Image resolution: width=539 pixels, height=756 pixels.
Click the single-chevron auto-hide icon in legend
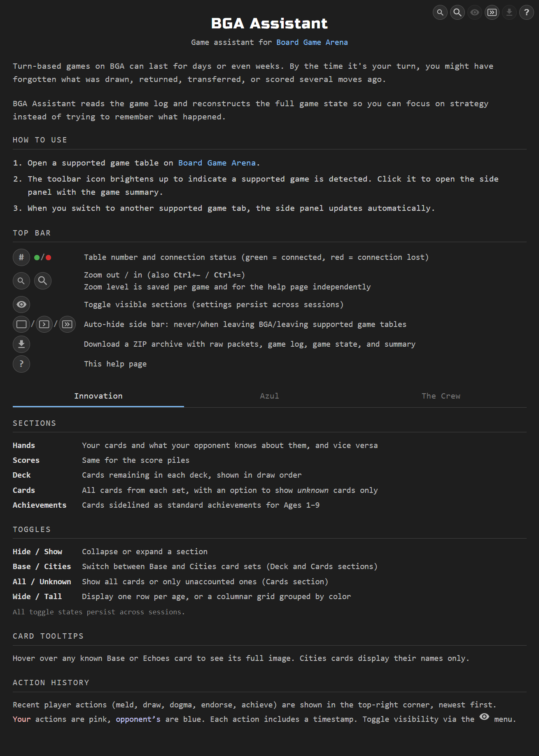[x=44, y=324]
